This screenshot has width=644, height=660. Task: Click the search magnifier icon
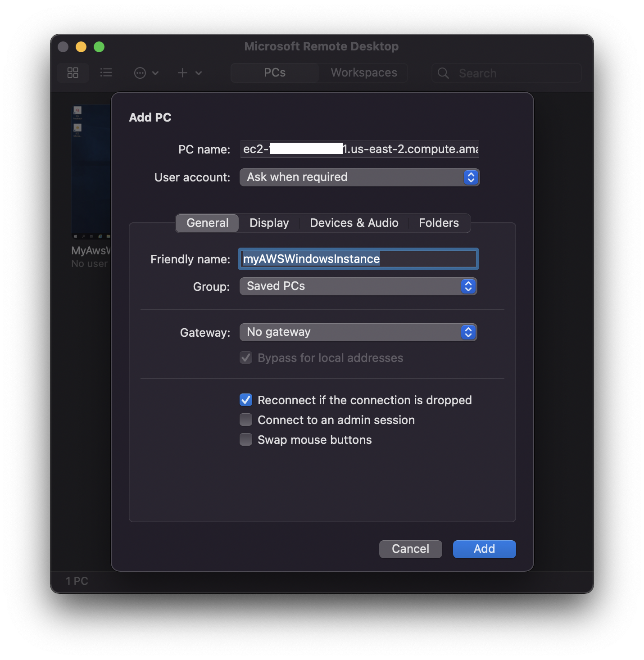coord(443,73)
